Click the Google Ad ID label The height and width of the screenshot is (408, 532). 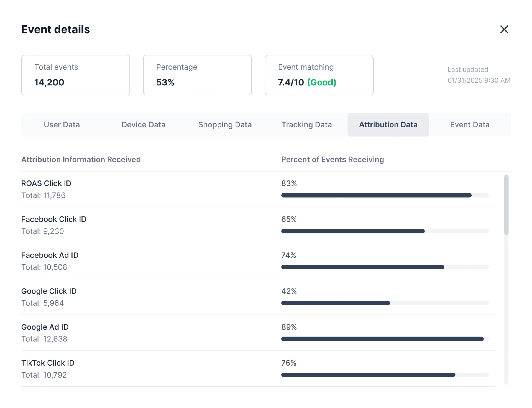tap(45, 327)
